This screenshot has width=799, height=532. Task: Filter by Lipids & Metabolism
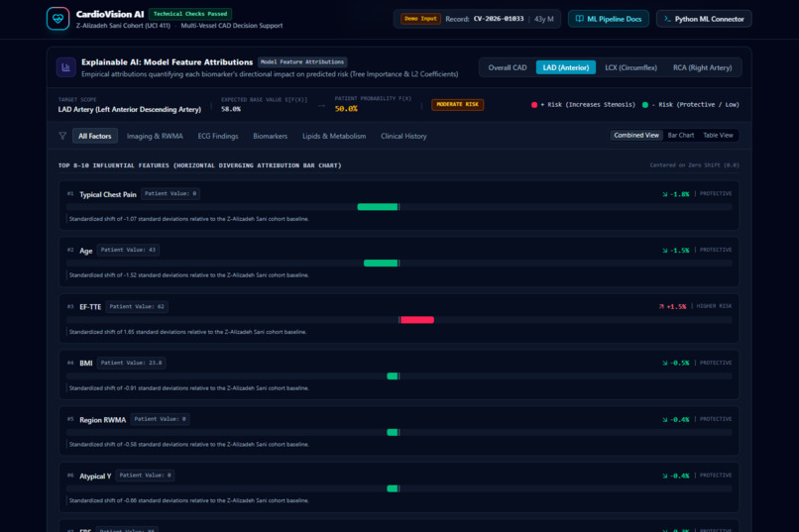click(334, 136)
